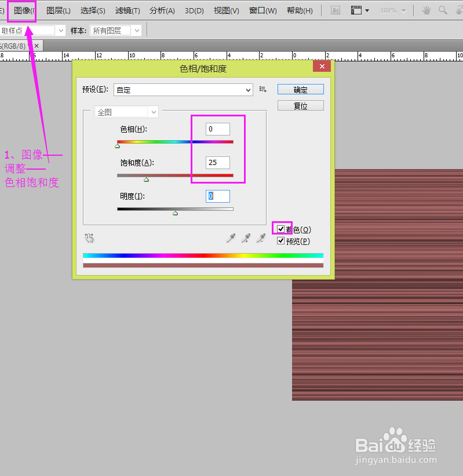
Task: Click the 色相 hue value field
Action: click(217, 129)
